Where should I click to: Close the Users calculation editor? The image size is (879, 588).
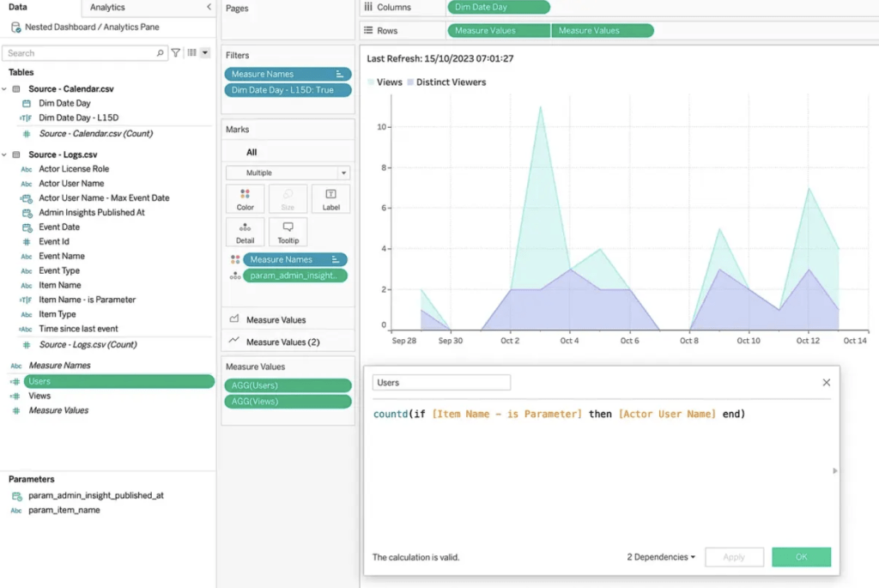(826, 383)
